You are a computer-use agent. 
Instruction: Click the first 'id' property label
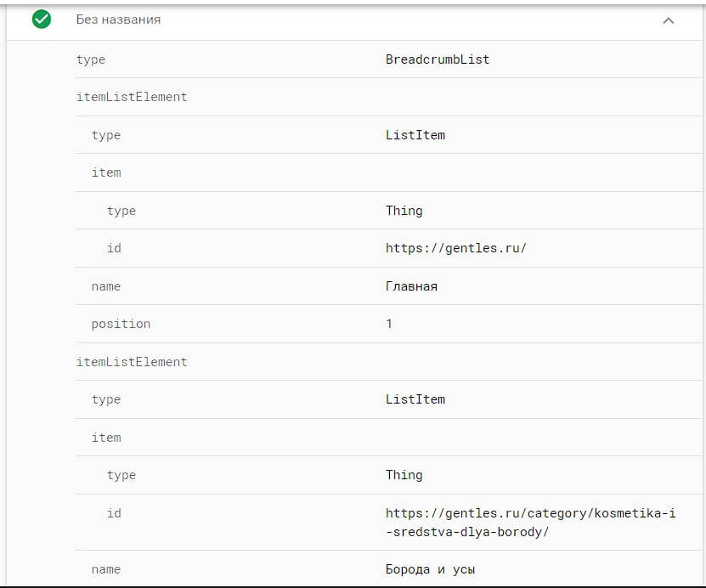click(114, 248)
